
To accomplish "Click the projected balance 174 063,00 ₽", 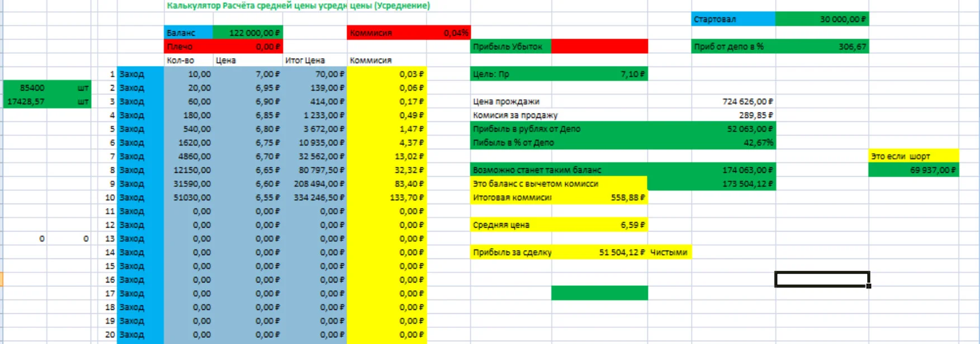I will [x=733, y=170].
